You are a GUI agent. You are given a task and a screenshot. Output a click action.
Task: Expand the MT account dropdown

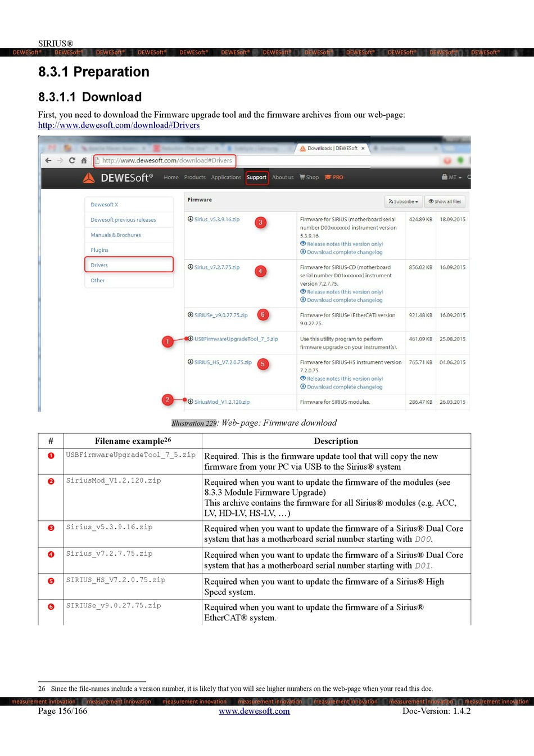point(451,177)
